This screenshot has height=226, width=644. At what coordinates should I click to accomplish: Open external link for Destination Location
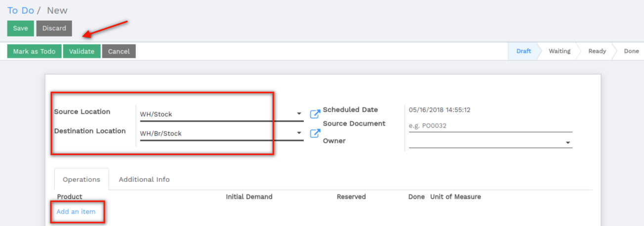coord(315,134)
